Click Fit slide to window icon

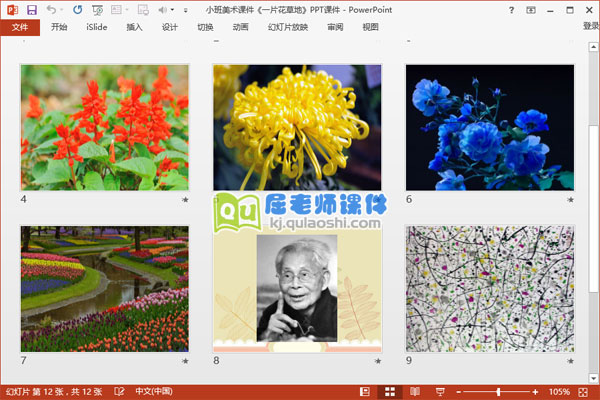(x=583, y=392)
